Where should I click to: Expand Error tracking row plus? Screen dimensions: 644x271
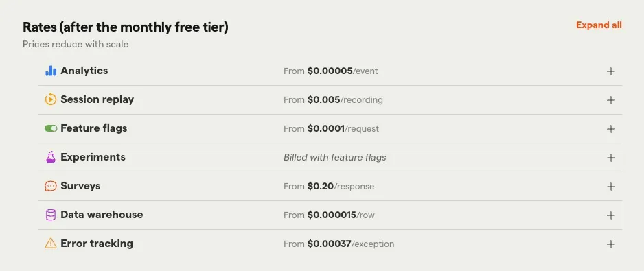click(611, 244)
